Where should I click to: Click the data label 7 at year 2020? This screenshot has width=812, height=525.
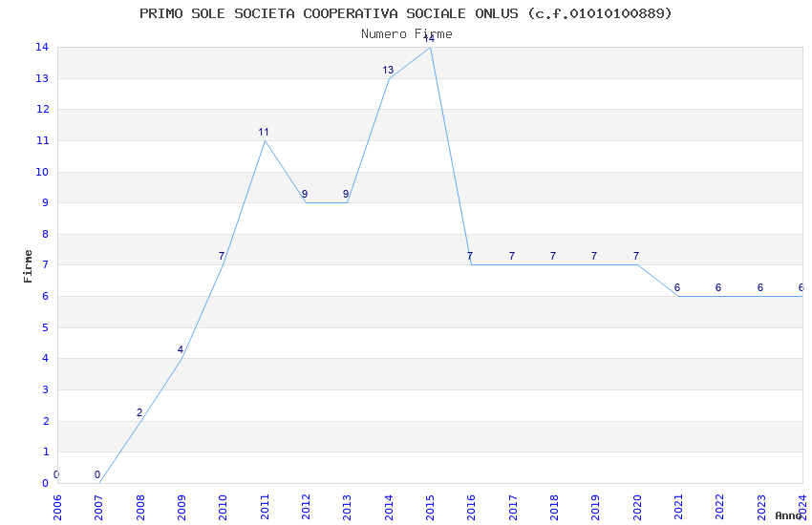[x=636, y=257]
